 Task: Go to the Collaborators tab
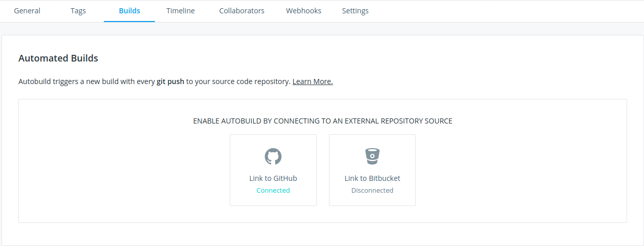pos(242,11)
